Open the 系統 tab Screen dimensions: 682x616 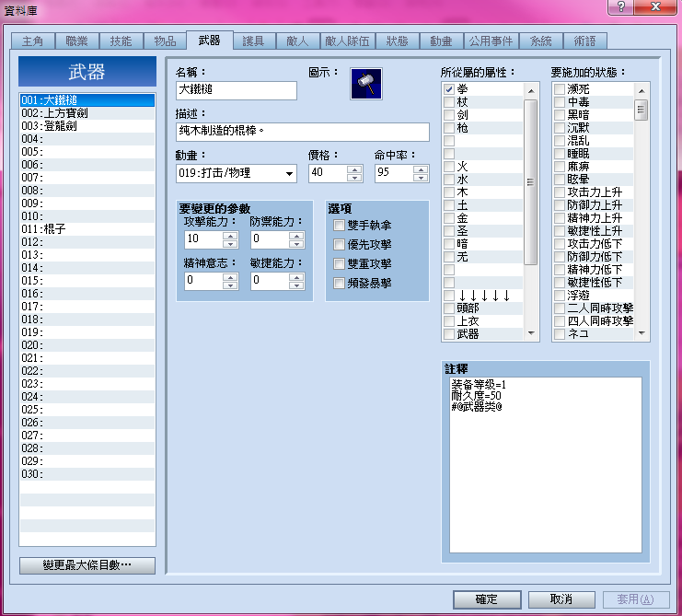(541, 41)
